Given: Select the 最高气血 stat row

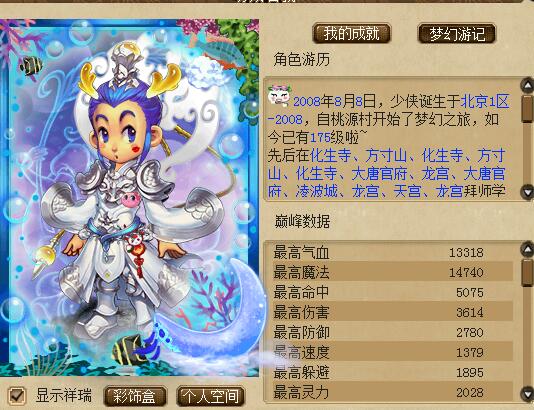Looking at the screenshot, I should pyautogui.click(x=389, y=253).
